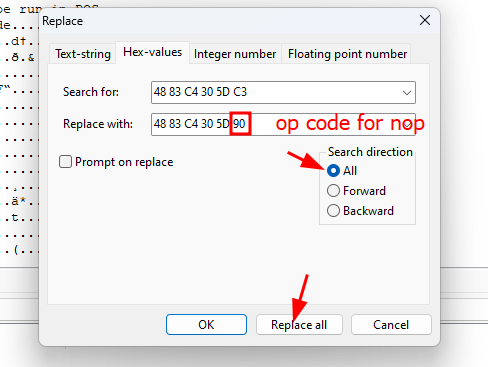The image size is (488, 367).
Task: Expand the Replace with dropdown arrow
Action: tap(407, 124)
